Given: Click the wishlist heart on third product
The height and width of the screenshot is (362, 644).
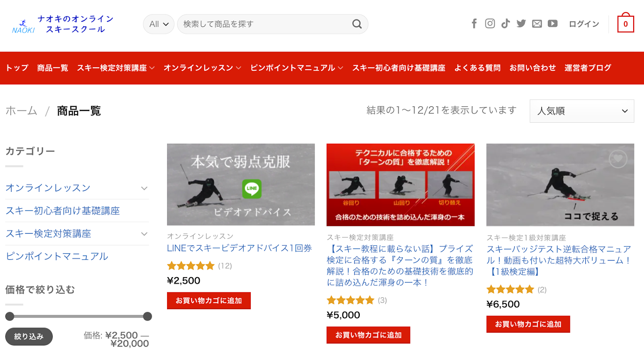Looking at the screenshot, I should click(x=618, y=159).
